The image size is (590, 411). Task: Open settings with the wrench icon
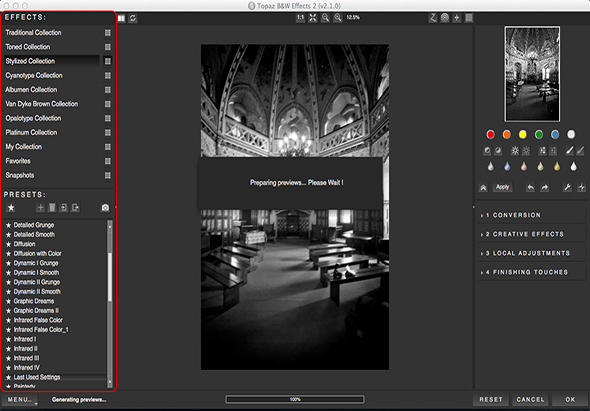coord(567,187)
